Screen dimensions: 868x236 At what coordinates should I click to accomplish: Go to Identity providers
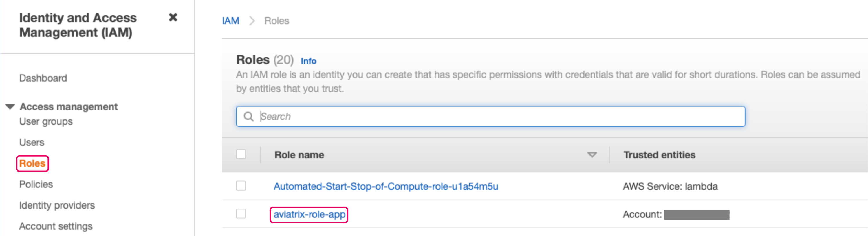[57, 205]
